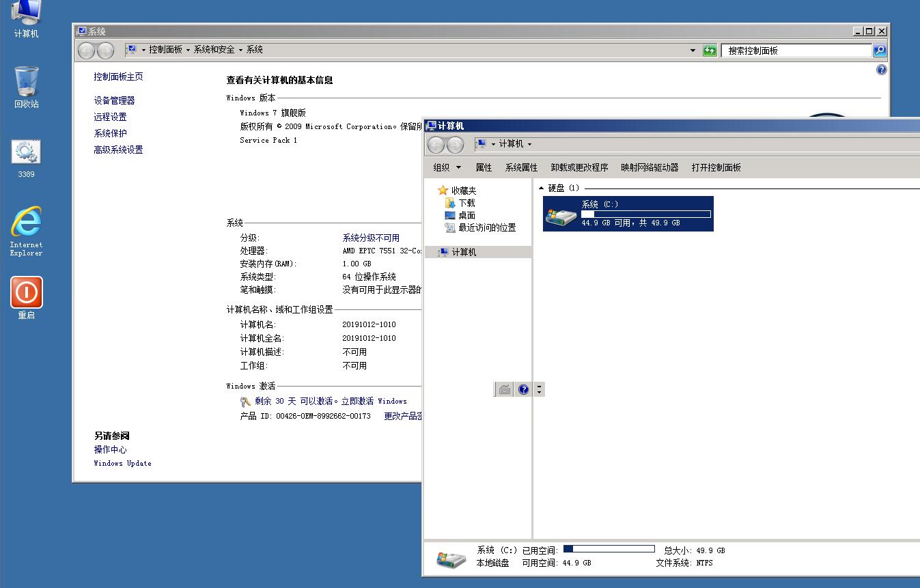Click the key icon beside Windows activation
920x588 pixels.
point(246,402)
